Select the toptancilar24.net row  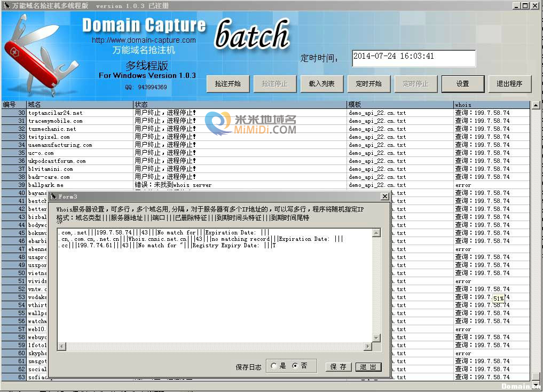pos(265,113)
